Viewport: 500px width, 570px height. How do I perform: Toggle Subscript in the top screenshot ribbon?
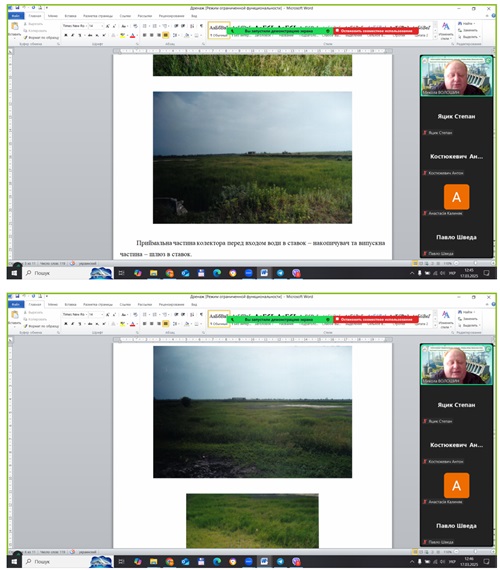pyautogui.click(x=97, y=35)
